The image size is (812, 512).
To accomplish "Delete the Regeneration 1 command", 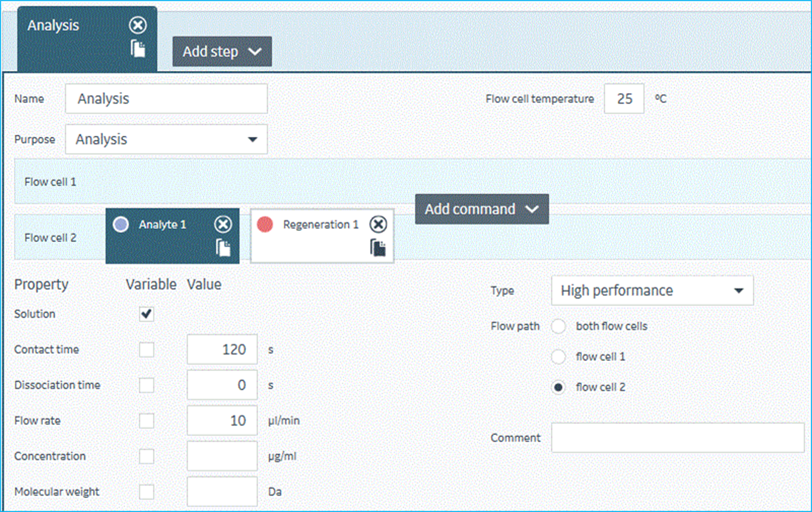I will click(x=378, y=224).
